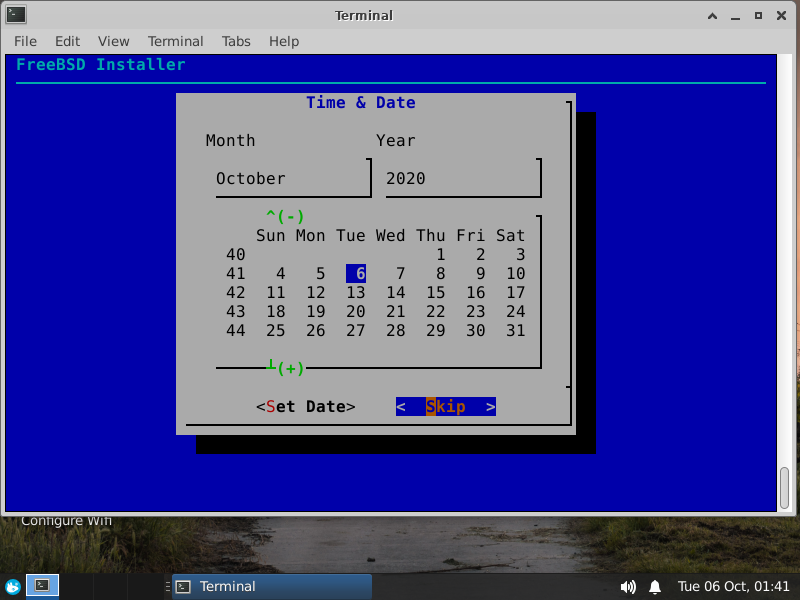Viewport: 800px width, 600px height.
Task: Select day 26 in the calendar
Action: tap(316, 331)
